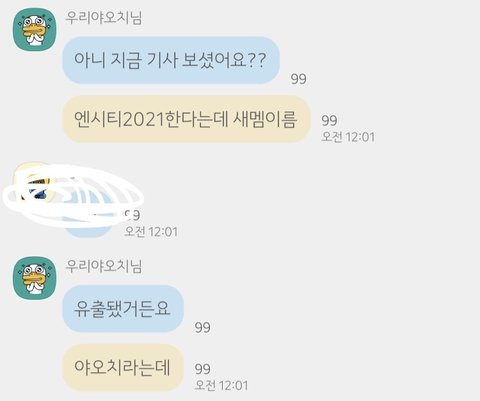Select the blue bubble 아니 지금 기사 보셨어요??
Image resolution: width=480 pixels, height=401 pixels.
pyautogui.click(x=171, y=60)
